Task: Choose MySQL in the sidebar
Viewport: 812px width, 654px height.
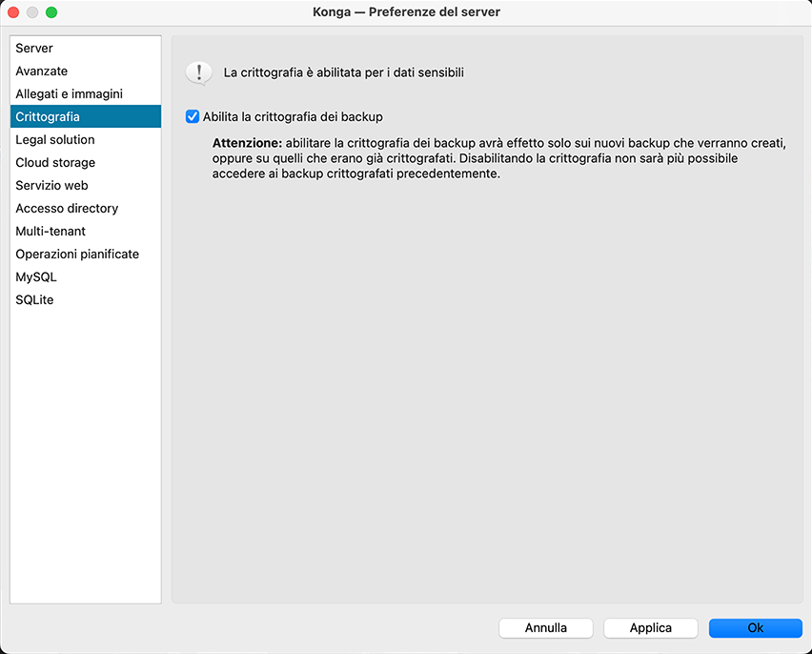Action: (x=36, y=276)
